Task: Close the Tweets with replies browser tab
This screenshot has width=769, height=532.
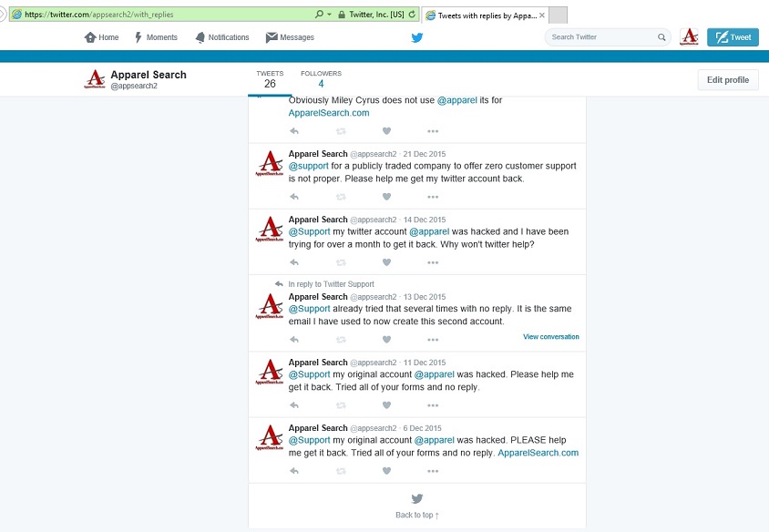Action: 542,15
